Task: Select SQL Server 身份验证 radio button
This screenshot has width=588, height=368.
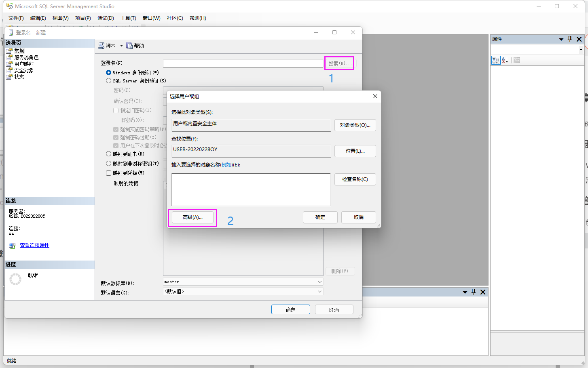Action: tap(108, 81)
